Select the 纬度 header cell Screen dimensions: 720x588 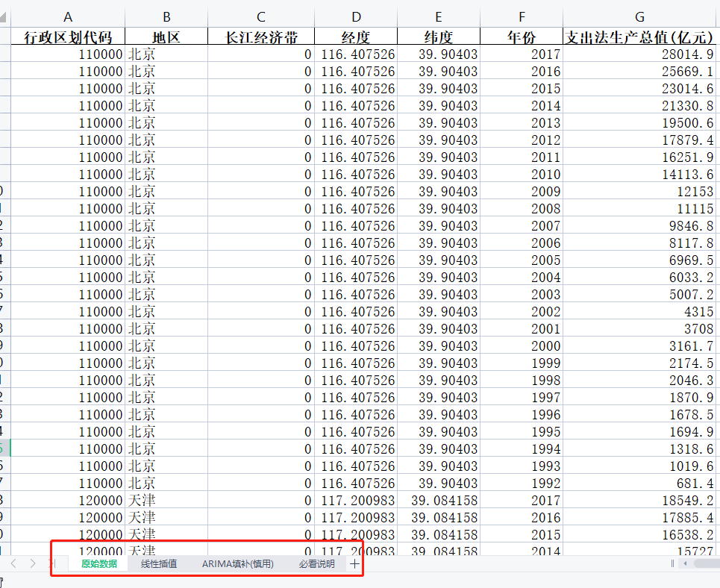click(439, 37)
